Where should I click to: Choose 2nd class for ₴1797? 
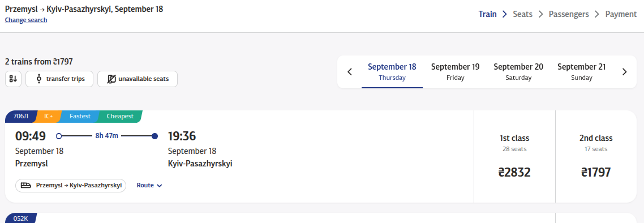click(596, 156)
